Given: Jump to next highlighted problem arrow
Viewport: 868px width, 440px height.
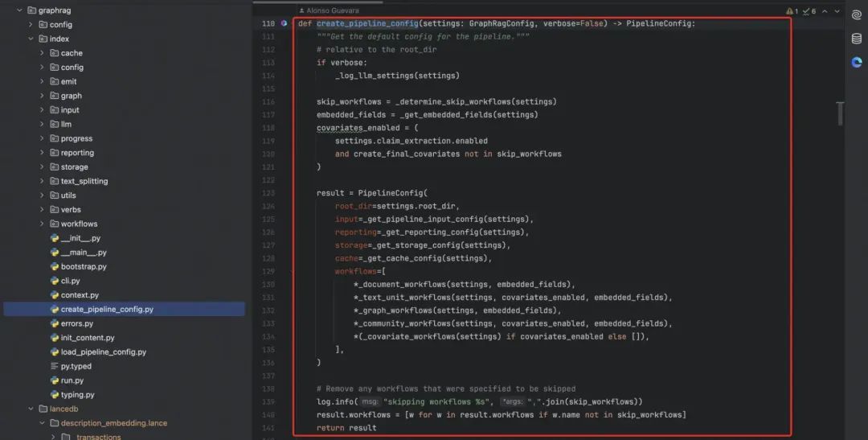Looking at the screenshot, I should point(837,11).
